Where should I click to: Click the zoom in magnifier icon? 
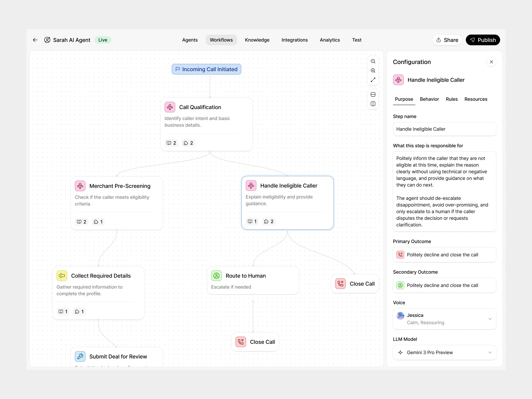pyautogui.click(x=373, y=70)
